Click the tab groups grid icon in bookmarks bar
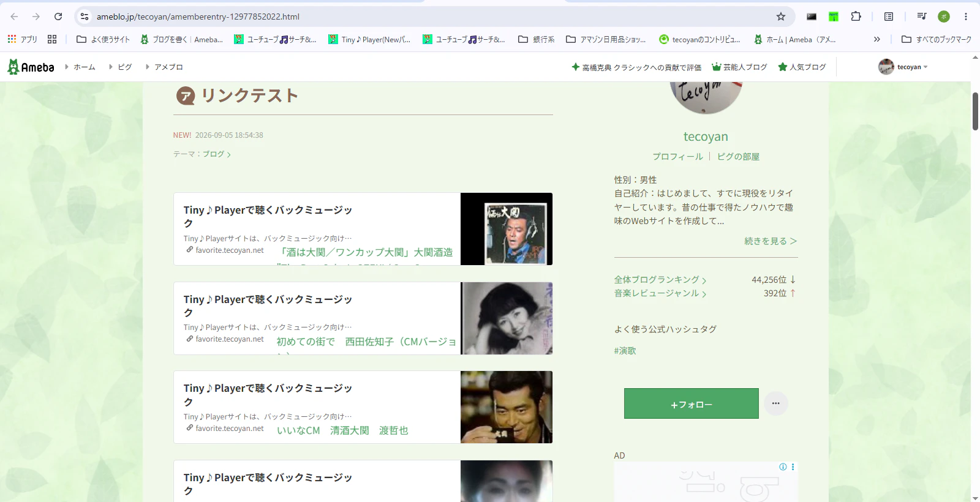The height and width of the screenshot is (502, 980). point(52,39)
